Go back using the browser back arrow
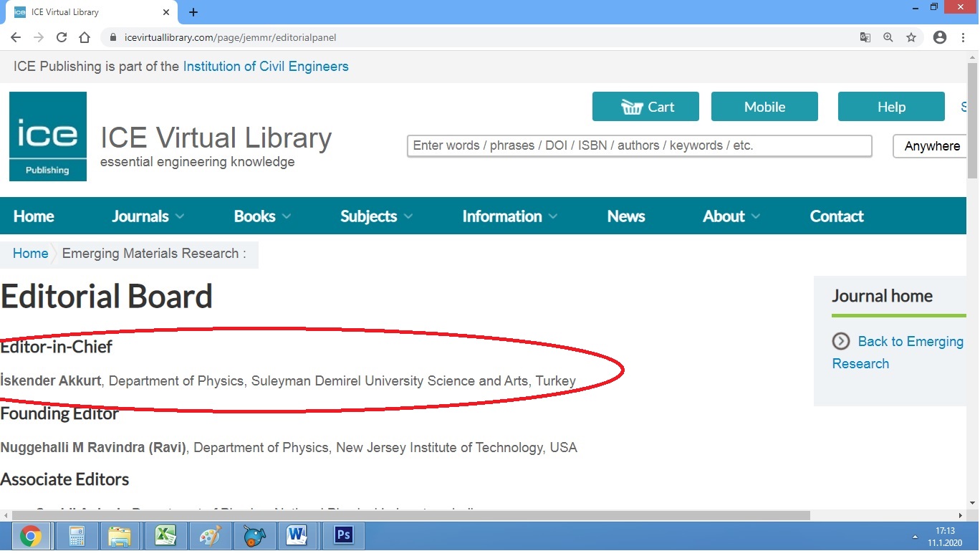The image size is (980, 556). (x=16, y=37)
